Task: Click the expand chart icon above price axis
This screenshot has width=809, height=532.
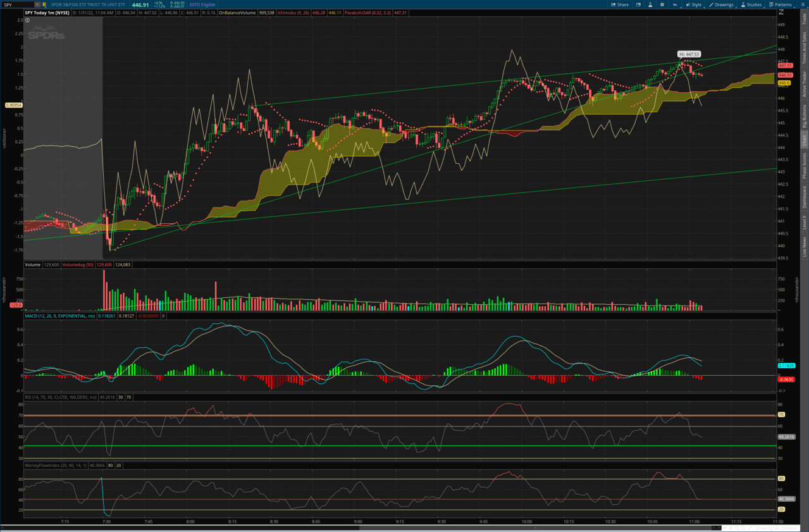Action: point(781,12)
